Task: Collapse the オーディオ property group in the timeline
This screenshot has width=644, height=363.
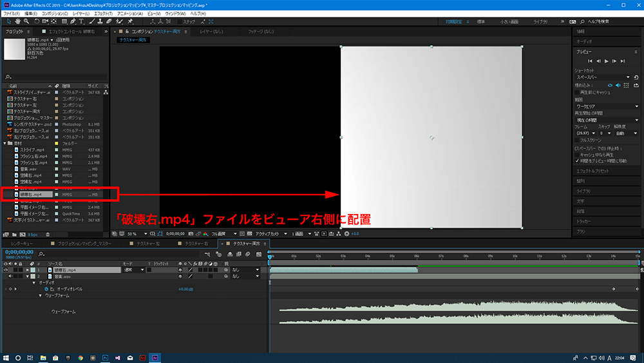Action: [x=34, y=282]
